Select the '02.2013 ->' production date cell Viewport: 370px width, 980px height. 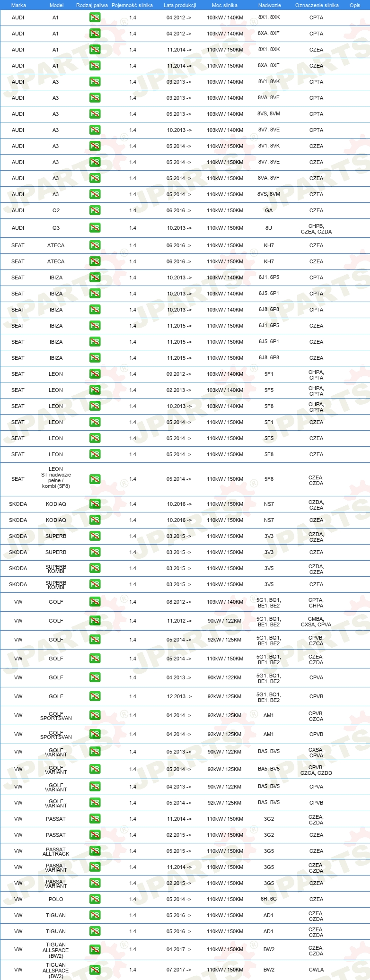(x=179, y=390)
